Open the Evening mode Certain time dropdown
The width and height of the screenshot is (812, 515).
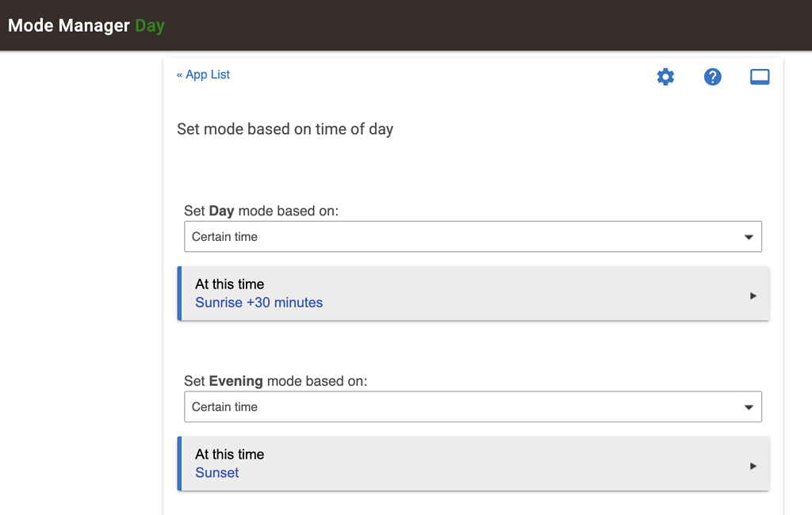click(x=473, y=406)
